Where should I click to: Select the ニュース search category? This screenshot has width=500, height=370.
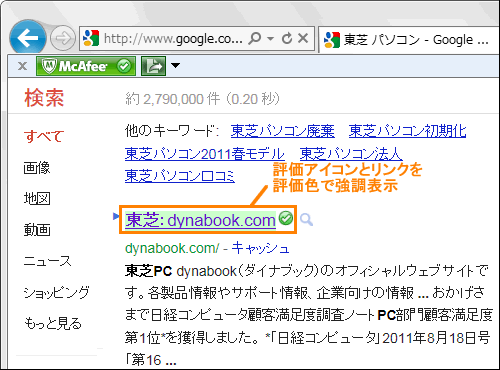48,261
